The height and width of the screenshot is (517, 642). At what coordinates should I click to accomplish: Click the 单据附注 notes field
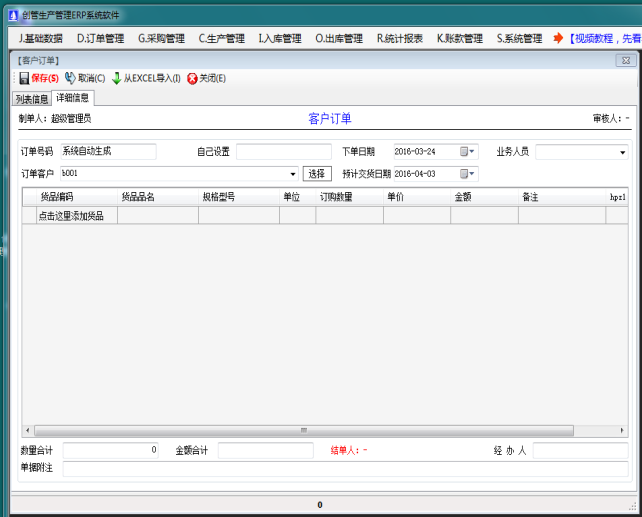coord(345,469)
